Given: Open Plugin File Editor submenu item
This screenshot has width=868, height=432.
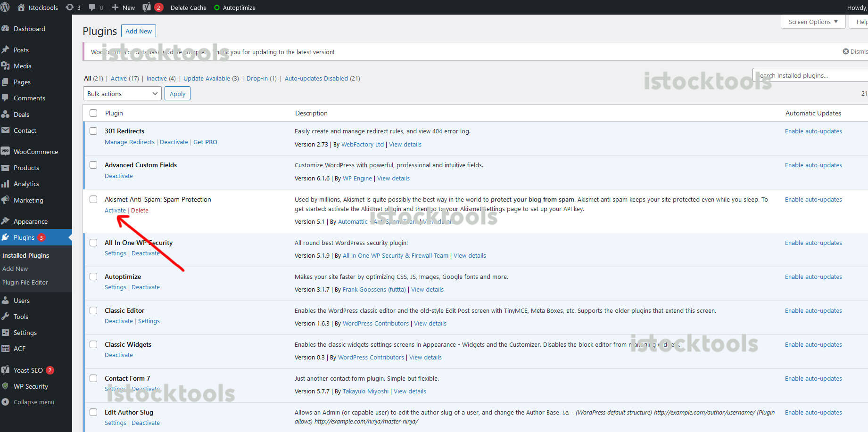Looking at the screenshot, I should pyautogui.click(x=25, y=282).
